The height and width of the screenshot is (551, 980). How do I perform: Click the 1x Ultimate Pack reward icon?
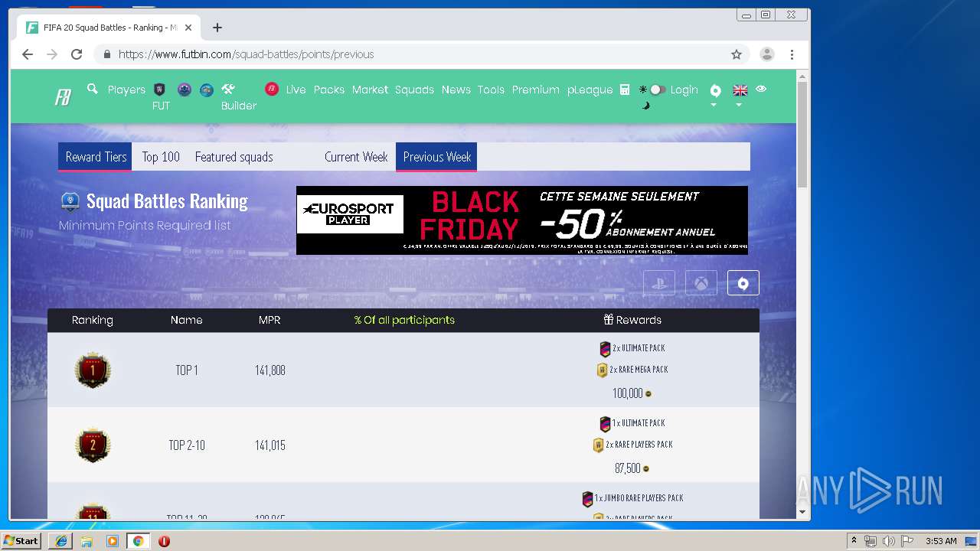(605, 424)
